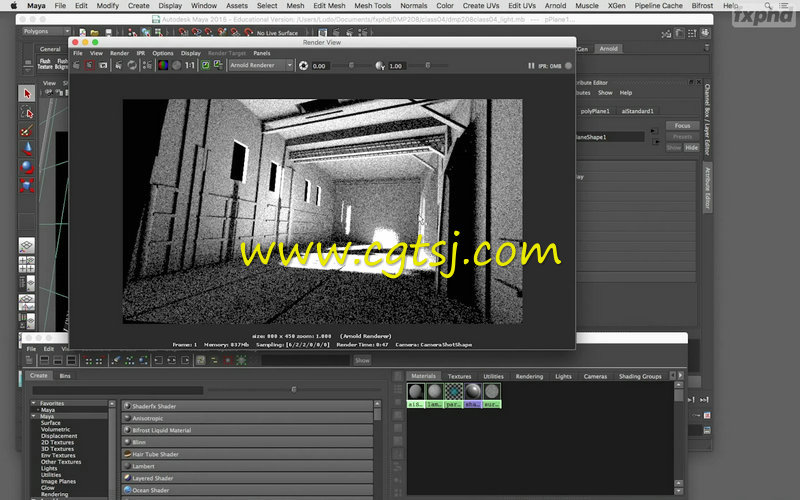Open the Render menu in Render View
The height and width of the screenshot is (500, 800).
coord(119,53)
